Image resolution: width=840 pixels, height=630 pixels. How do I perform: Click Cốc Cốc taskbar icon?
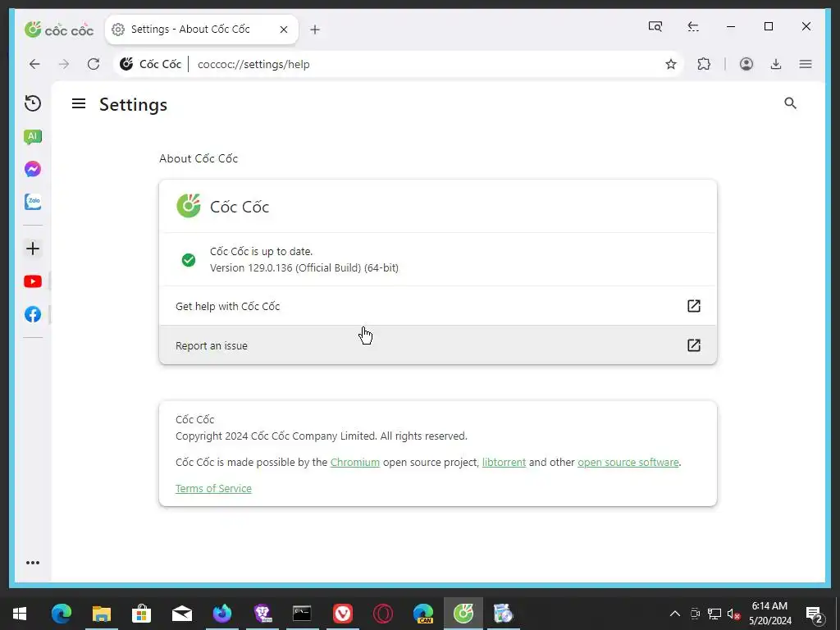point(463,614)
